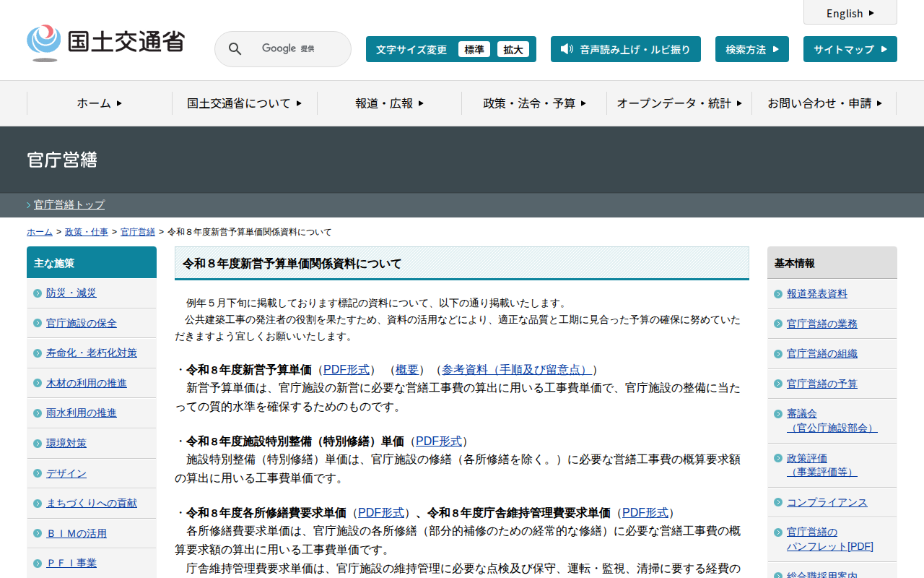924x578 pixels.
Task: Open 木材の利用の推進 in sidebar
Action: click(x=86, y=383)
